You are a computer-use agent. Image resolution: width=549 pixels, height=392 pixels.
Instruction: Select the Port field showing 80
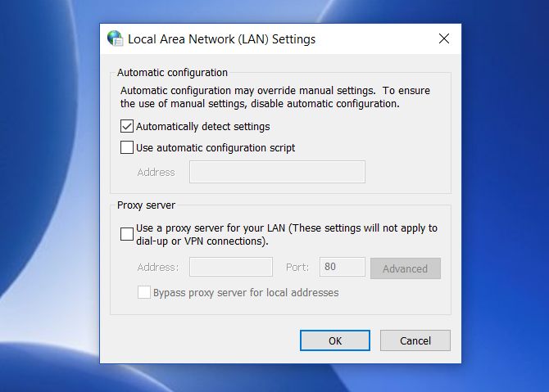click(343, 267)
